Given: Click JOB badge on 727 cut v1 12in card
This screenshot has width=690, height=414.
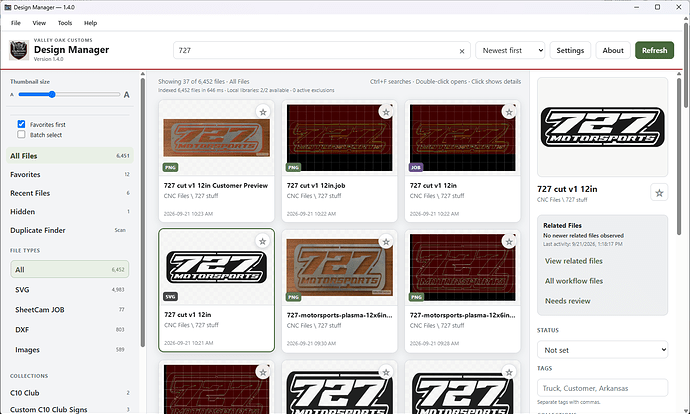Looking at the screenshot, I should [416, 167].
